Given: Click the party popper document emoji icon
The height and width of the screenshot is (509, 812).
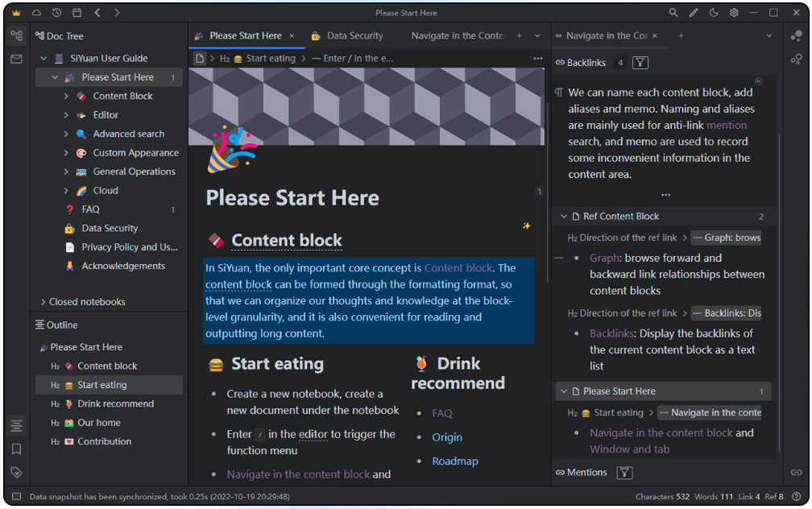Looking at the screenshot, I should [231, 150].
